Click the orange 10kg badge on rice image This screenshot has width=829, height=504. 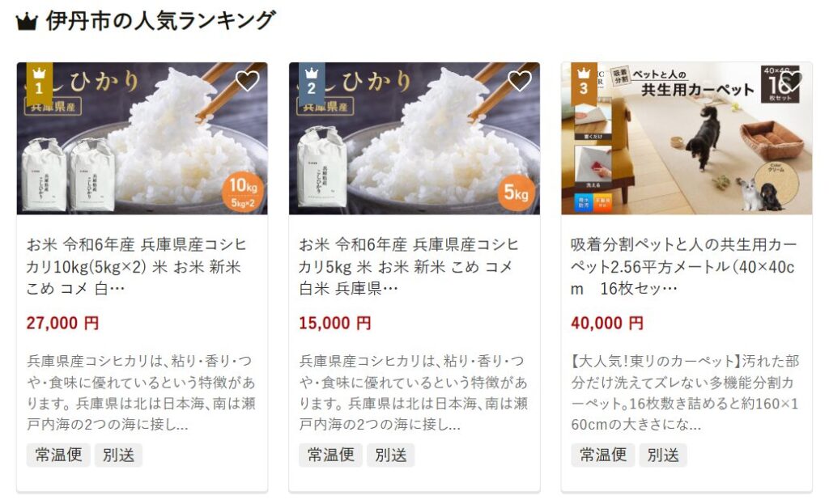pos(243,191)
